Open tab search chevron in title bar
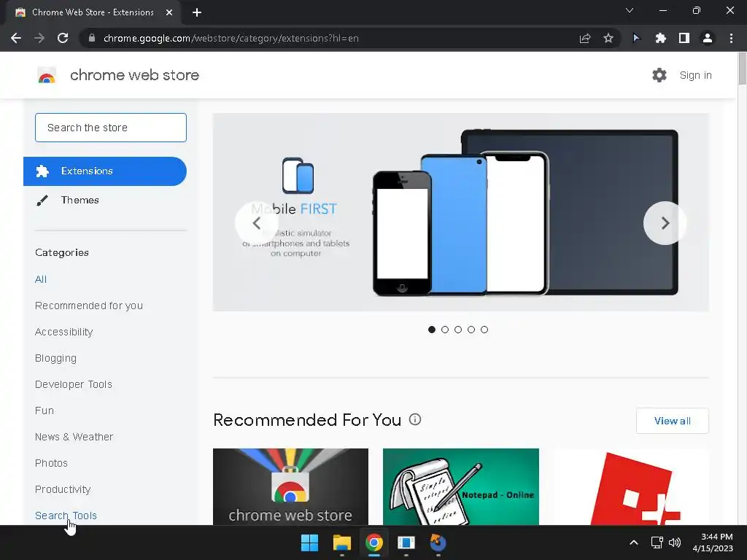Viewport: 747px width, 560px height. [630, 10]
